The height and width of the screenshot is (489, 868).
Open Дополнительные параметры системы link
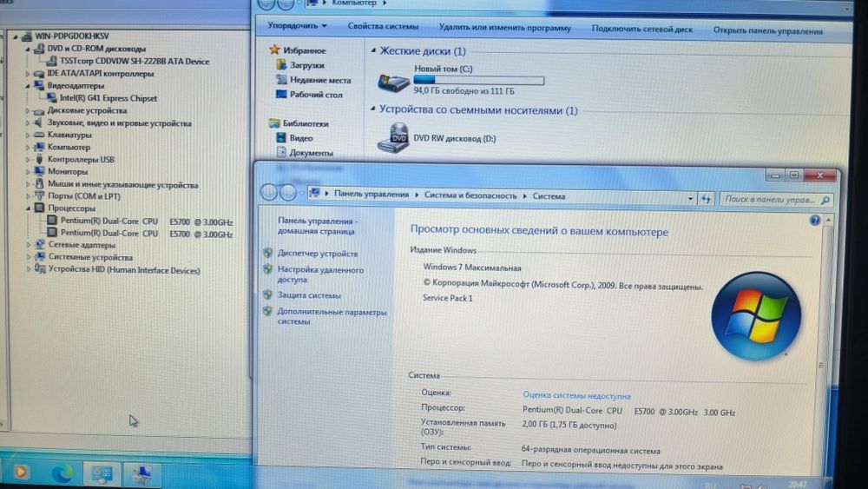coord(332,316)
